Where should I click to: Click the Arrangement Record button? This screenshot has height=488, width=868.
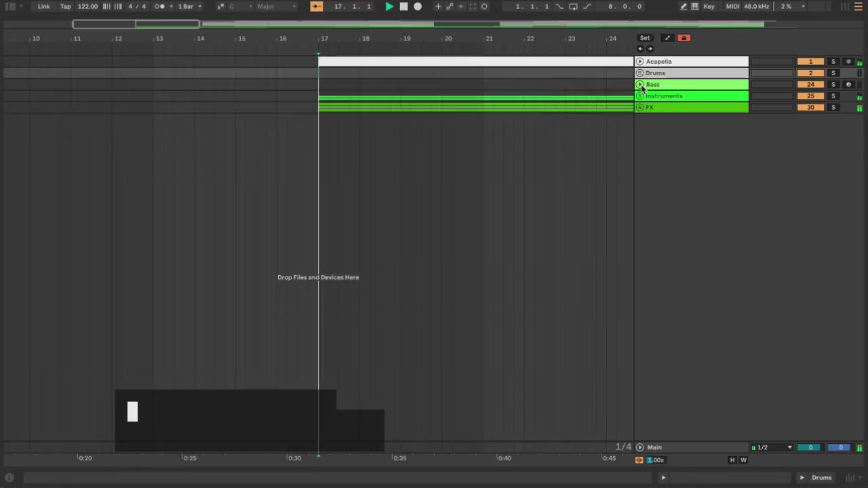(418, 7)
